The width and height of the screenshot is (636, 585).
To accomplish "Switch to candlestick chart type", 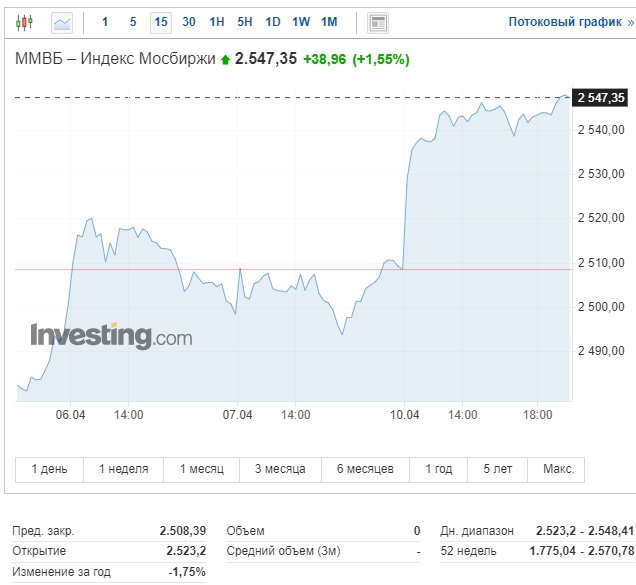I will 25,21.
